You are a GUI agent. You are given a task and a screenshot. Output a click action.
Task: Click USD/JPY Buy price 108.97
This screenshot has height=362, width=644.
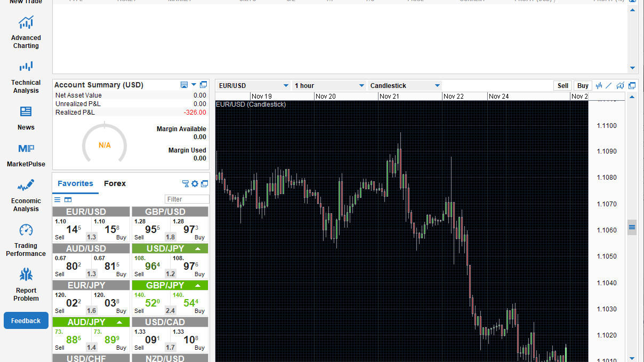[189, 266]
